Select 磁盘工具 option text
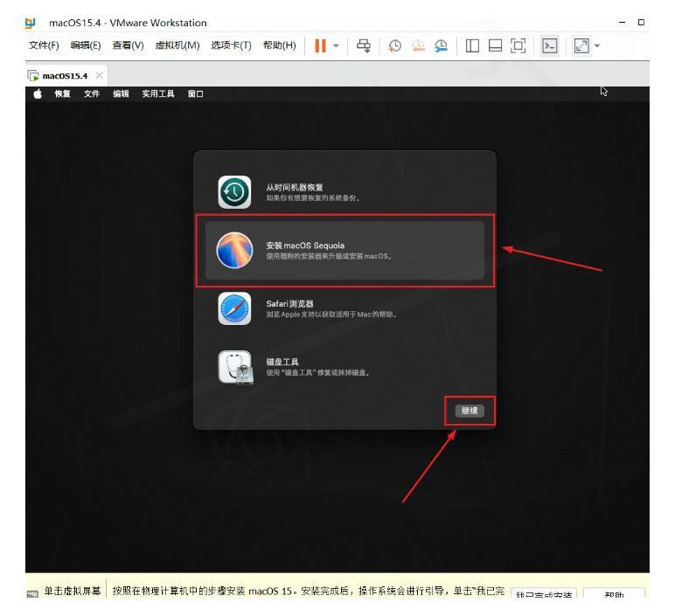The width and height of the screenshot is (675, 616). [282, 362]
